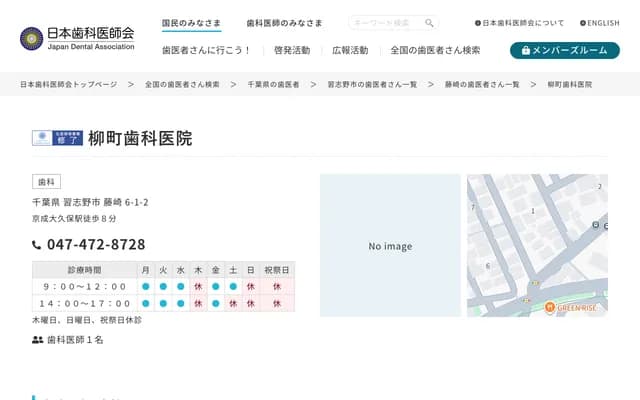Click 千葉県の歯医者 breadcrumb link
The height and width of the screenshot is (400, 640).
[x=273, y=85]
